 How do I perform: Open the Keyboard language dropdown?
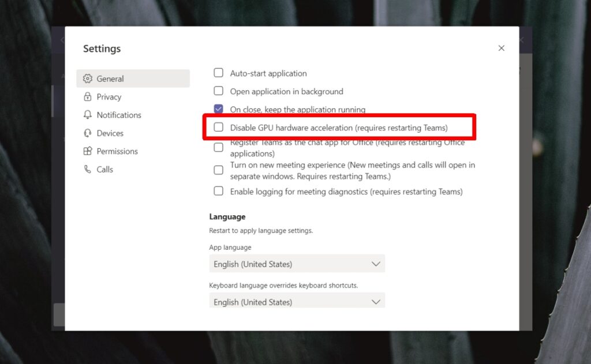coord(297,302)
